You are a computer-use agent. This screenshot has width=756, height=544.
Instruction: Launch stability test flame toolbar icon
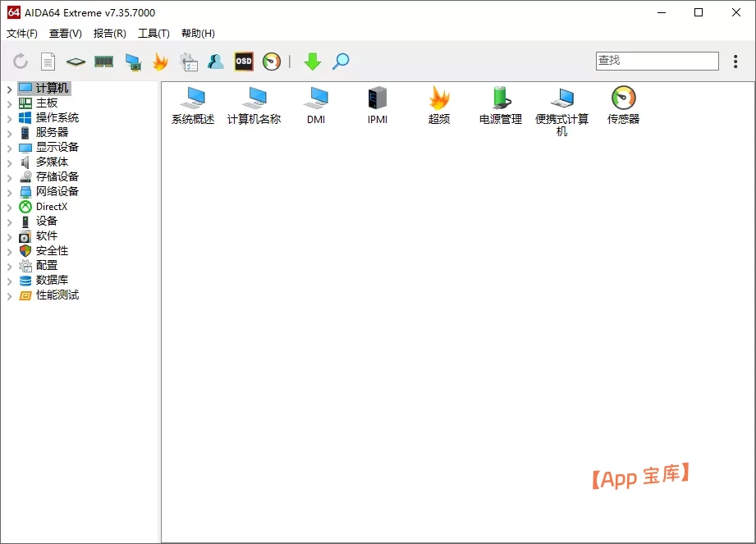point(160,62)
